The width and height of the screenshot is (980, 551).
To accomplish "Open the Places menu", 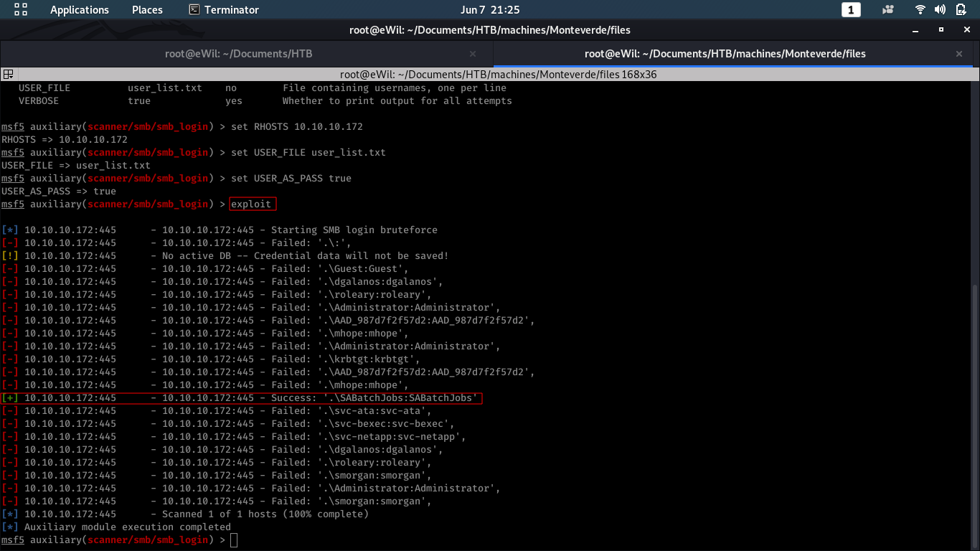I will point(147,9).
